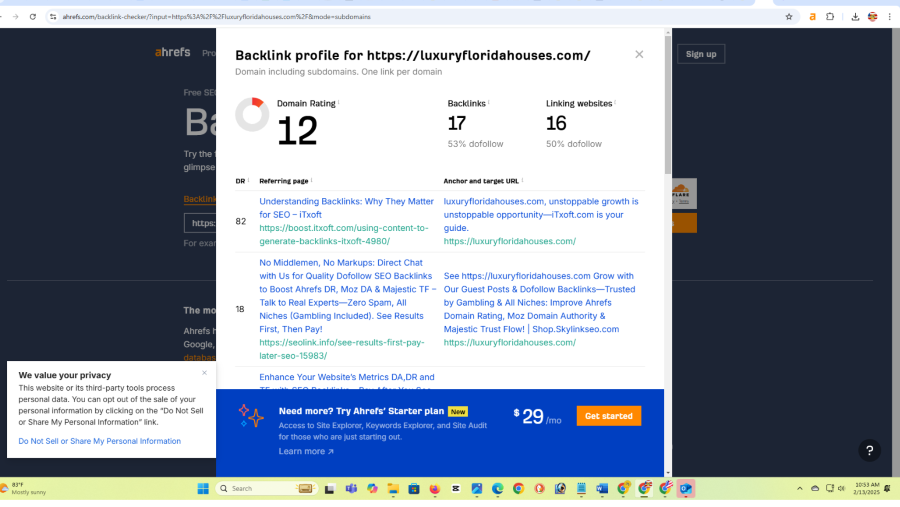This screenshot has width=900, height=507.
Task: Open Microsoft Edge from taskbar
Action: (x=497, y=489)
